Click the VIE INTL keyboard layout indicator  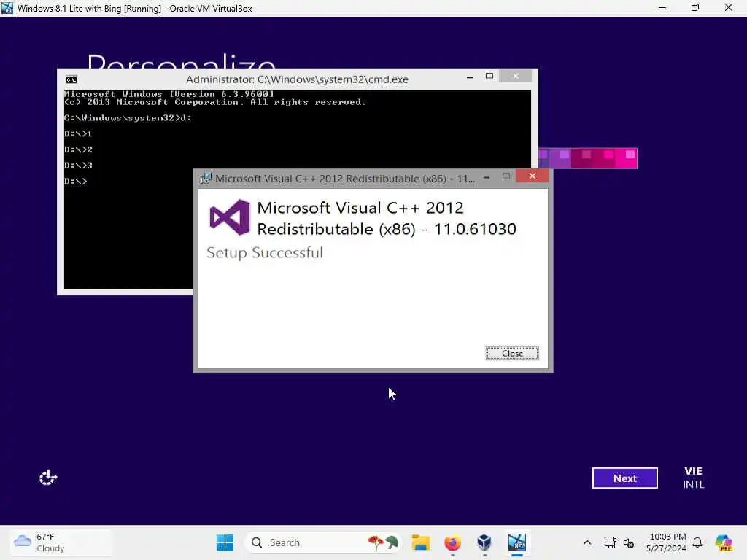point(693,478)
